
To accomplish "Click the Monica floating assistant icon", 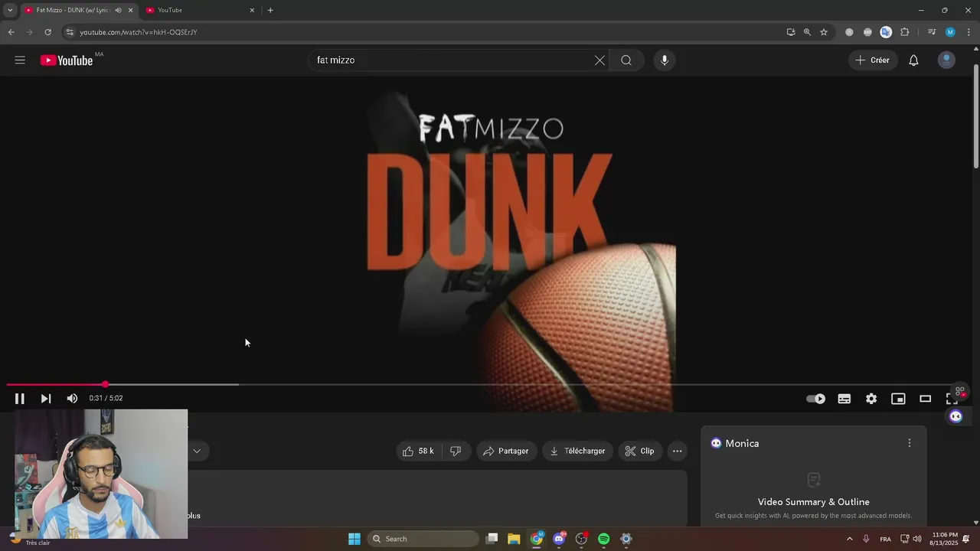I will [955, 416].
